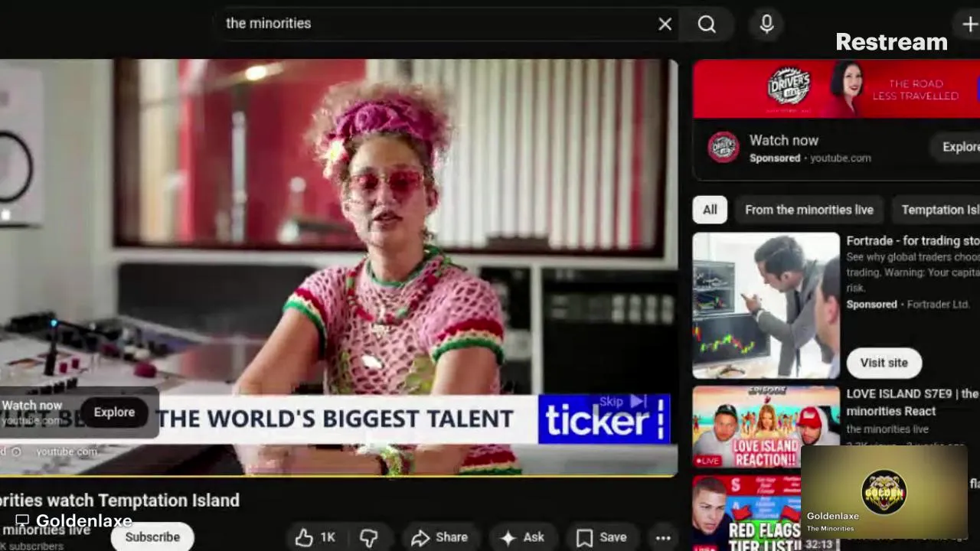Screen dimensions: 980x551
Task: Open the LOVE ISLAND S7E9 video title
Action: (912, 402)
